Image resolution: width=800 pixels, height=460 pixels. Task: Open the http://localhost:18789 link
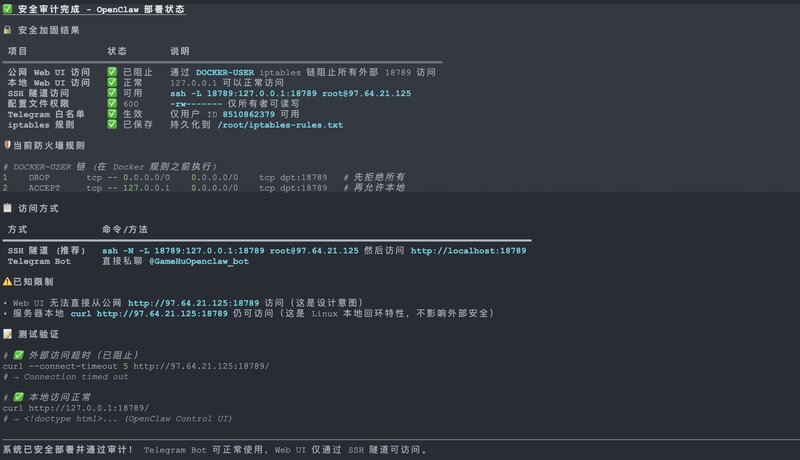[468, 250]
